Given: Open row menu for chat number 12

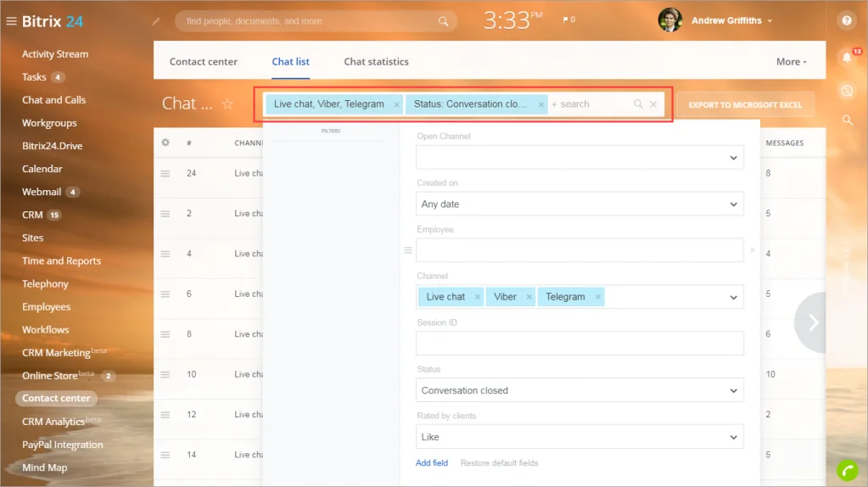Looking at the screenshot, I should (165, 415).
